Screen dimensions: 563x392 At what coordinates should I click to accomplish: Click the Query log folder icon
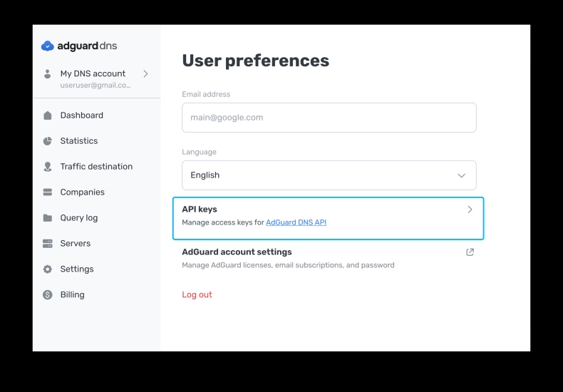point(48,218)
